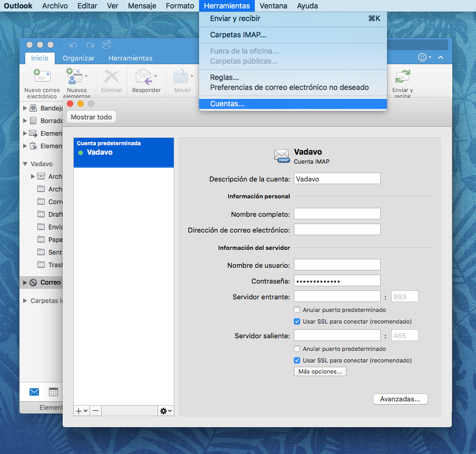Open the Nuevos elementos dropdown arrow

coord(86,76)
